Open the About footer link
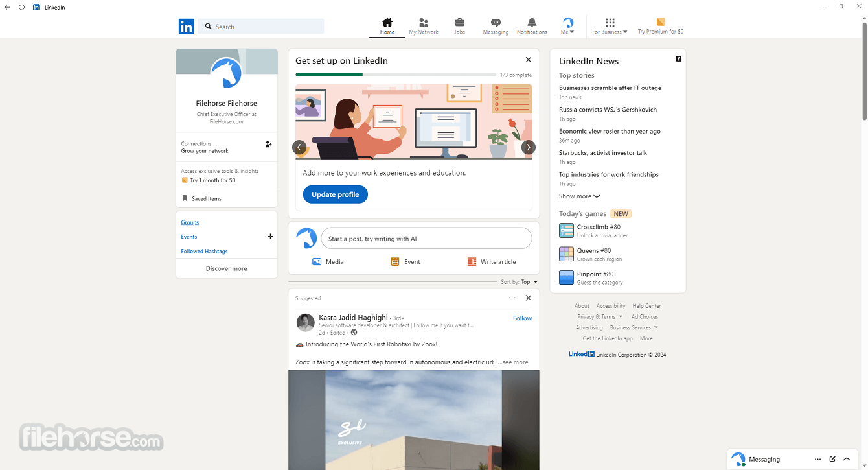 coord(582,306)
